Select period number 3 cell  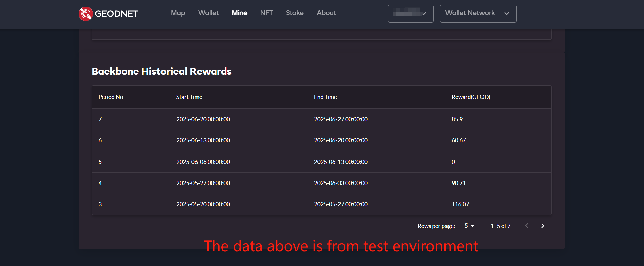click(x=100, y=204)
